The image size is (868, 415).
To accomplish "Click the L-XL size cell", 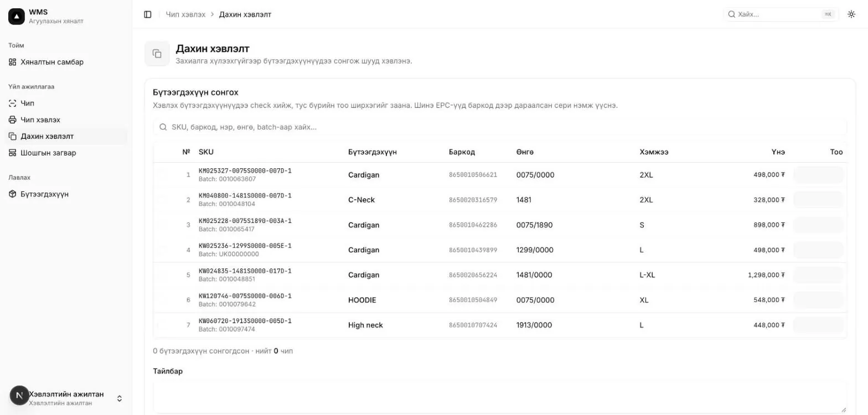I will 647,275.
